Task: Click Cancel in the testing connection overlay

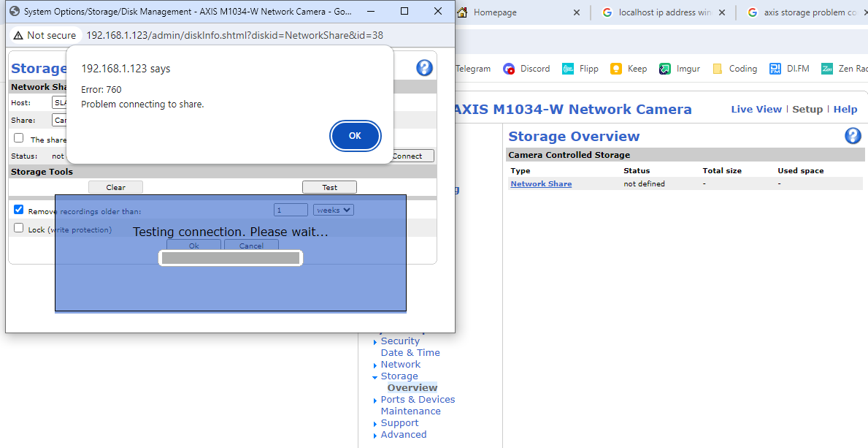Action: click(x=251, y=245)
